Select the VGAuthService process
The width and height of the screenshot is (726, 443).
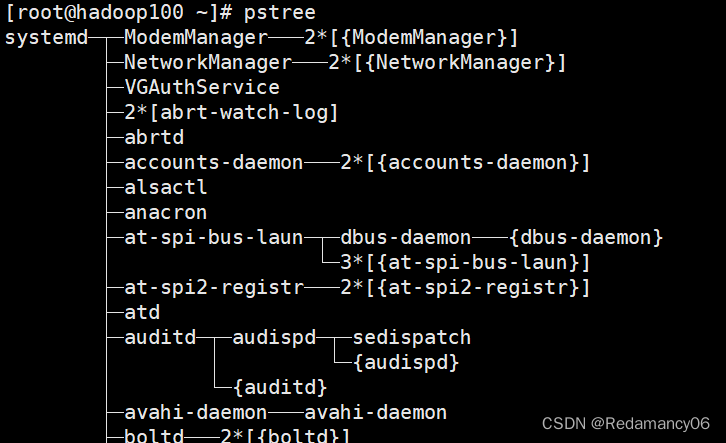pyautogui.click(x=202, y=88)
